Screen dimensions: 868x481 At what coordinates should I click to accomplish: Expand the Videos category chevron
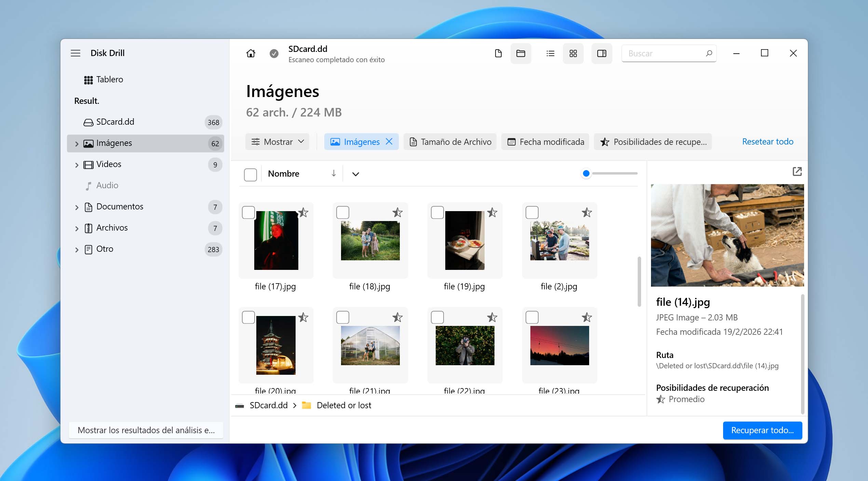click(x=77, y=165)
